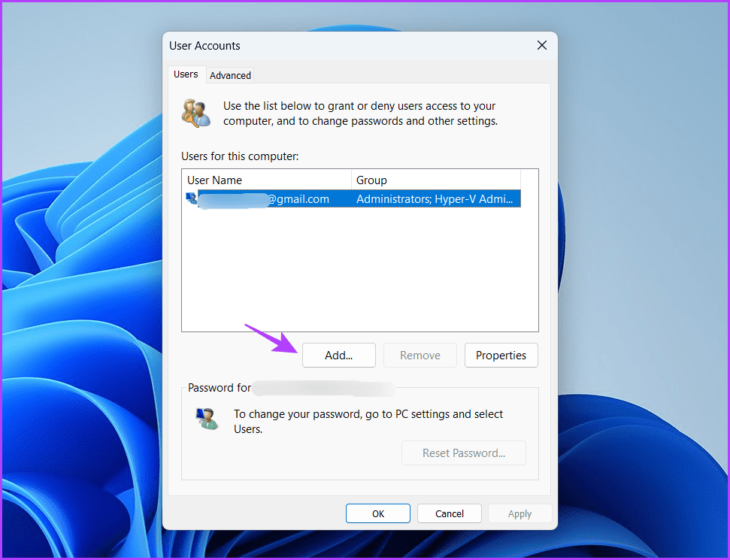Click the Group column header
This screenshot has height=560, width=730.
pos(371,180)
